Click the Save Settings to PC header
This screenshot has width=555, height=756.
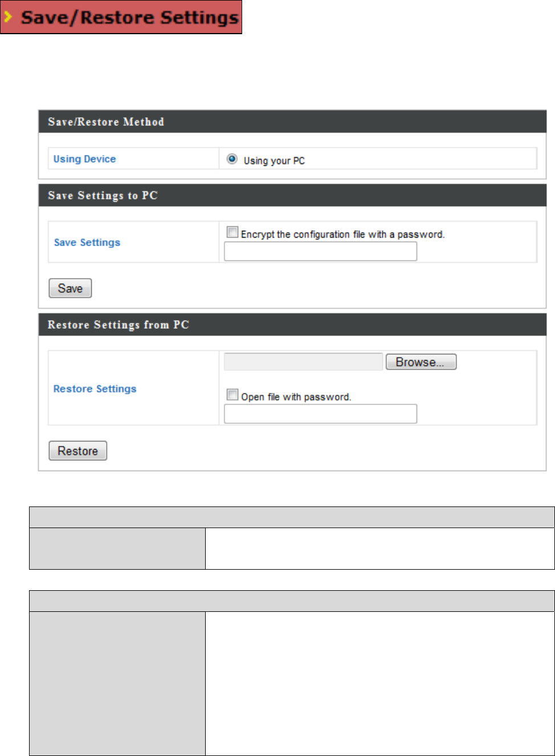[103, 195]
